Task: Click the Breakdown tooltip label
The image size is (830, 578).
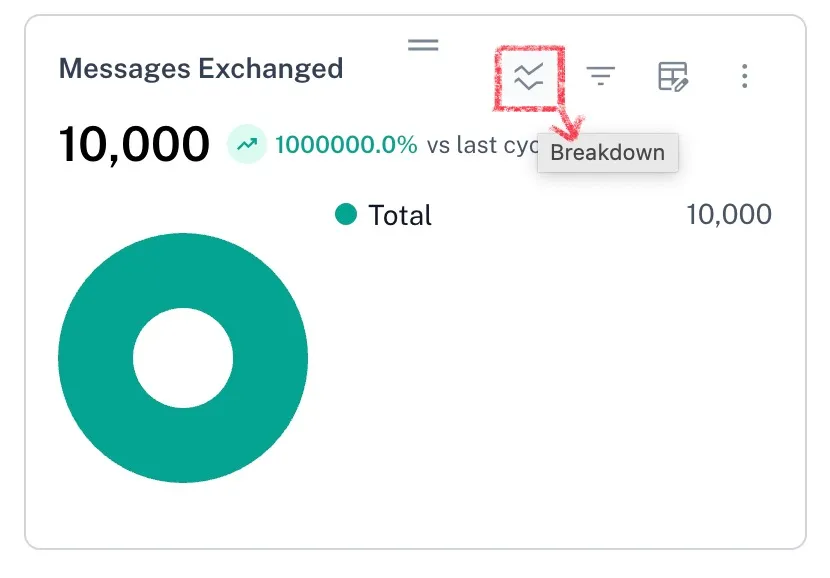Action: [607, 153]
